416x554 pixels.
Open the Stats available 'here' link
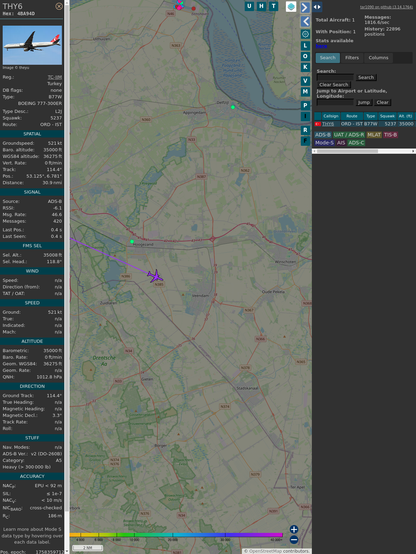pyautogui.click(x=321, y=46)
